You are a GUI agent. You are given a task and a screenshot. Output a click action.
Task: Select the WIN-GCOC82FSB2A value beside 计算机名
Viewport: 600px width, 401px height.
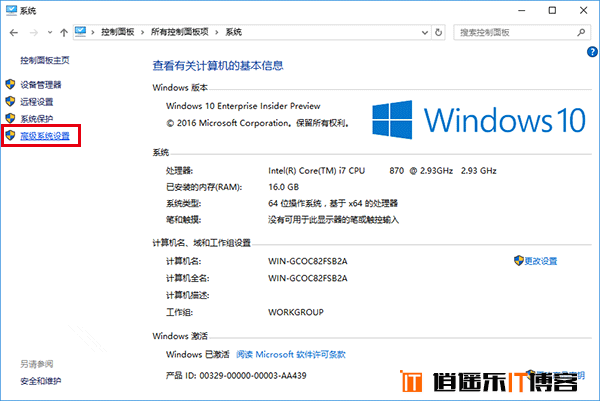[308, 261]
